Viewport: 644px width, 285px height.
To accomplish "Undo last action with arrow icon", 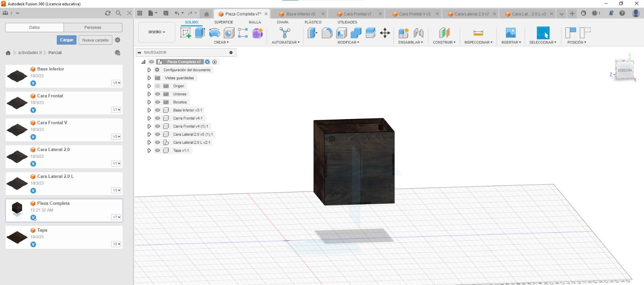I will tap(177, 13).
